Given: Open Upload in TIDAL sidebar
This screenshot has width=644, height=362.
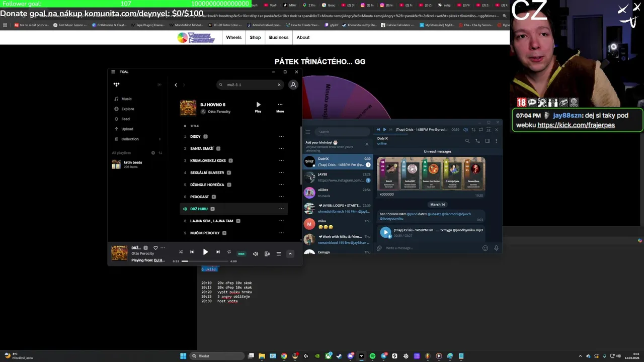Looking at the screenshot, I should tap(127, 129).
